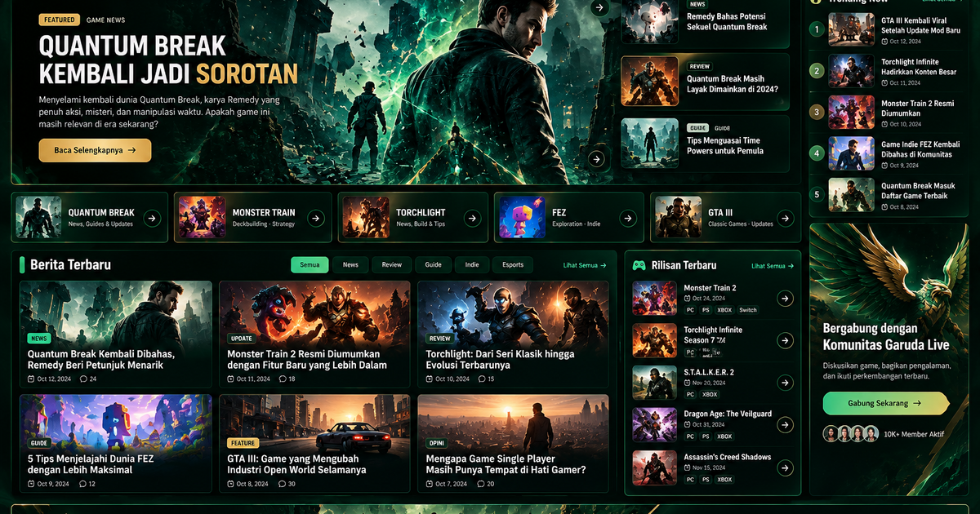
Task: Switch to the Esports filter tab
Action: tap(513, 265)
